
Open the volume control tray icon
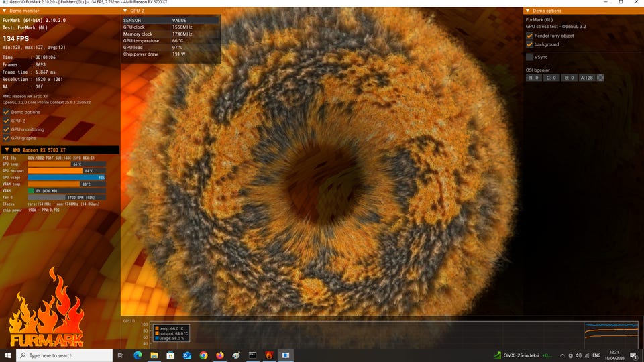(579, 355)
